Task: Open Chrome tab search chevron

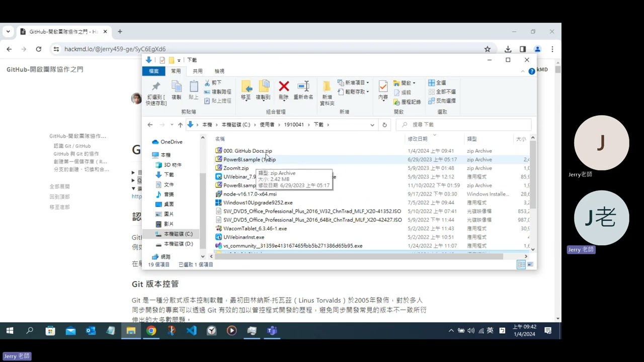Action: [x=8, y=31]
